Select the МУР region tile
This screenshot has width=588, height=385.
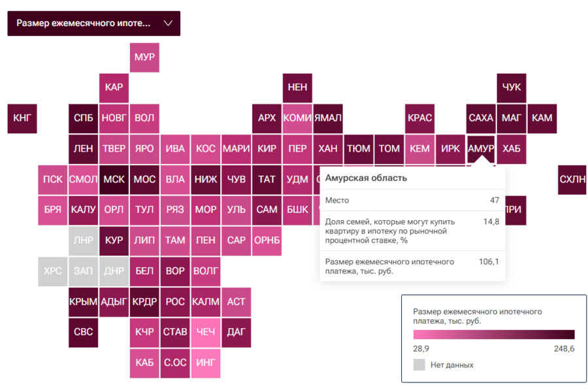144,58
